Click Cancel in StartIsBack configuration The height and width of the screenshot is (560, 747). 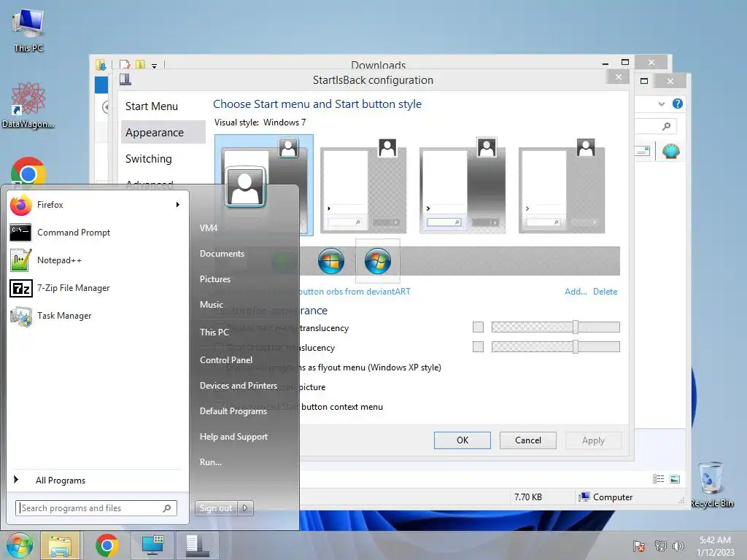[528, 440]
